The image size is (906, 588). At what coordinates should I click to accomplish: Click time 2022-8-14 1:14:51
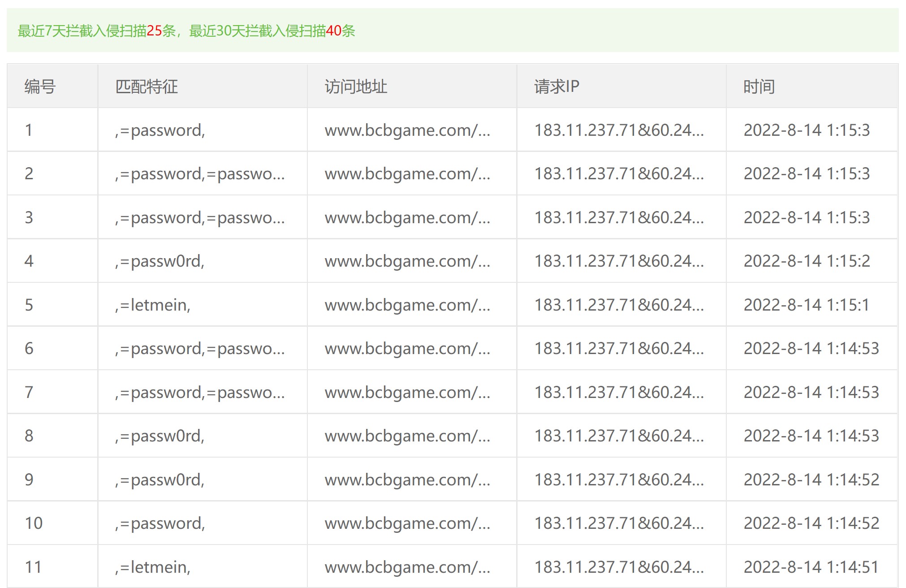pos(811,567)
